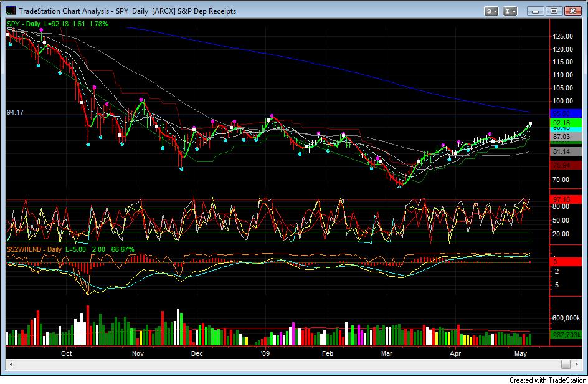Click the Mar date label on time axis
588x384 pixels.
[387, 353]
